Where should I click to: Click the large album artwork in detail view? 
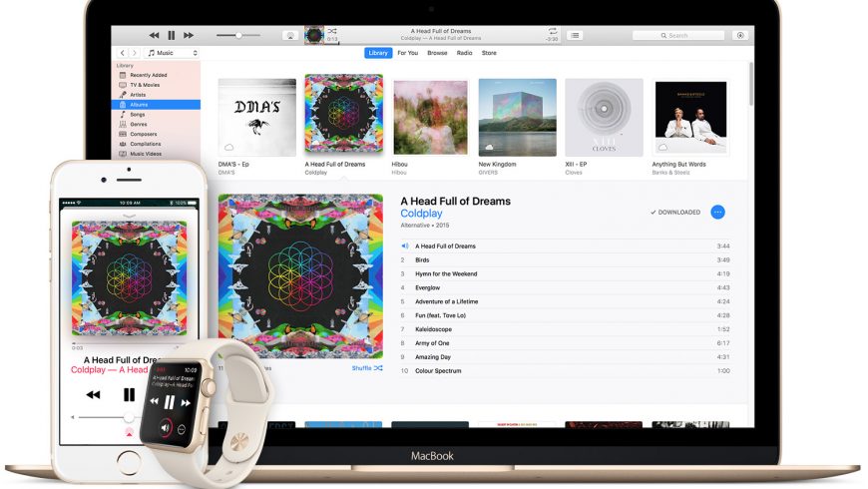[x=300, y=275]
